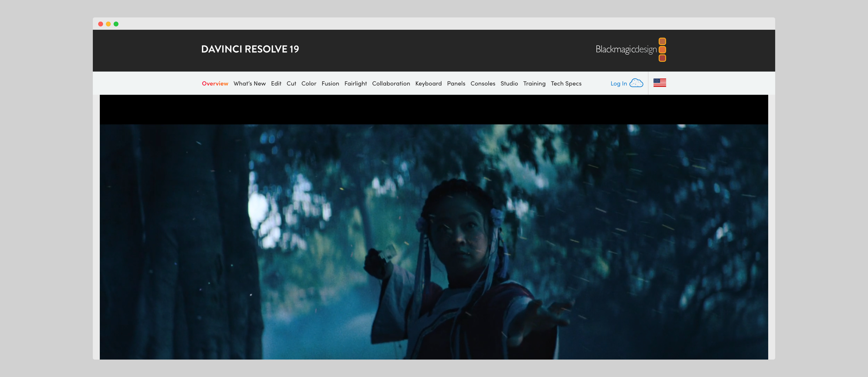Go to the Keyboard section
868x377 pixels.
point(428,83)
